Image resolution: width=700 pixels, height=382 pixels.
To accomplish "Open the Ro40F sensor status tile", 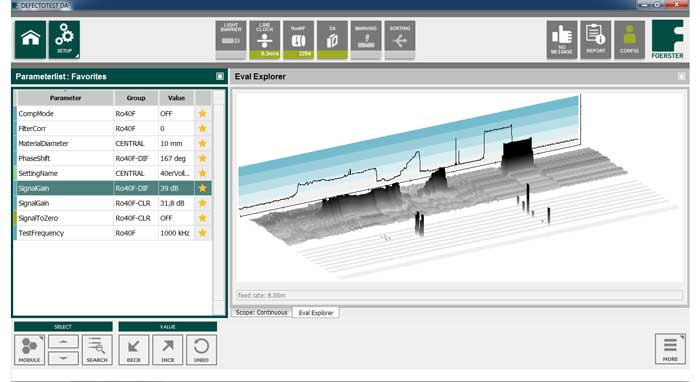I will [298, 40].
